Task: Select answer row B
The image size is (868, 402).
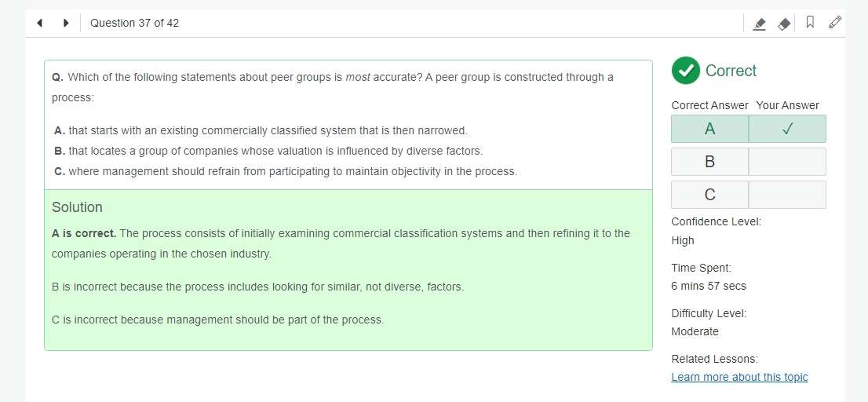Action: pyautogui.click(x=749, y=162)
